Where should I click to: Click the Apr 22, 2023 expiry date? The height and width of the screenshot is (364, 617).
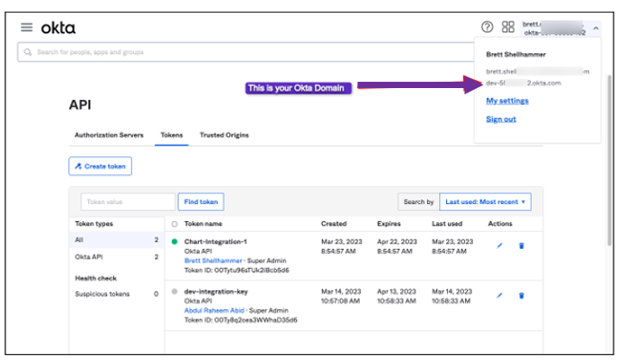pos(397,242)
